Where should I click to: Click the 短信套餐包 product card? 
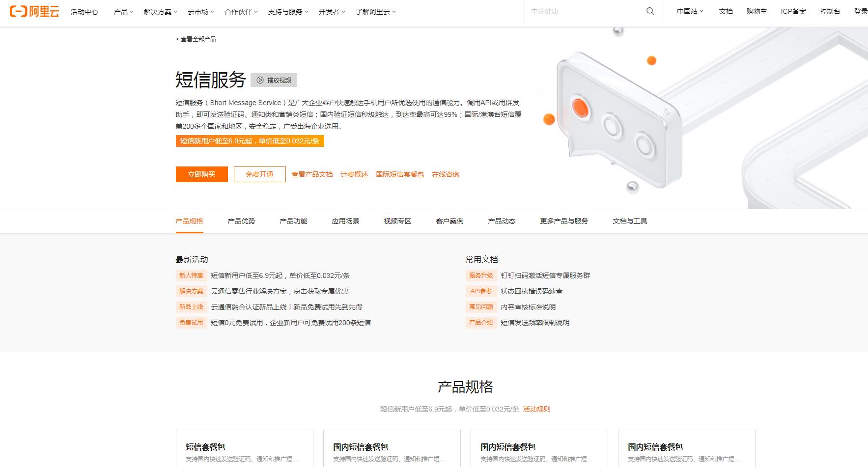click(x=245, y=448)
